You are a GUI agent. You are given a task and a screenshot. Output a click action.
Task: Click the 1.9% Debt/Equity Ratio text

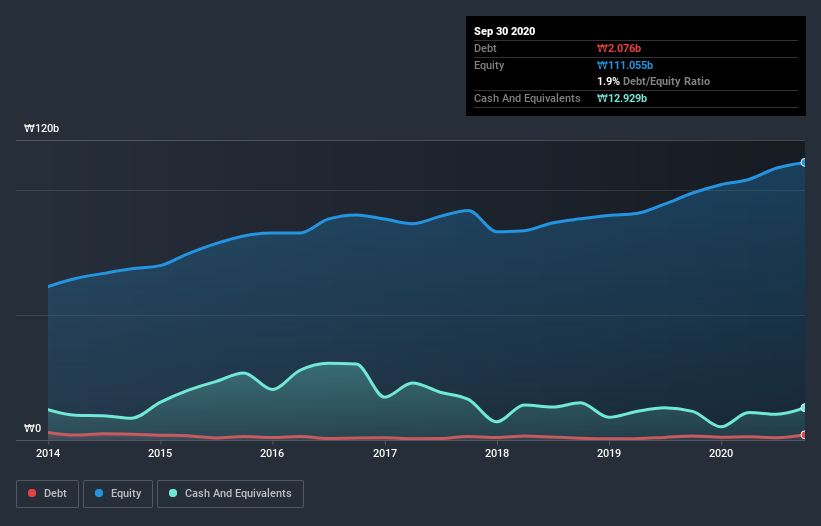point(653,82)
